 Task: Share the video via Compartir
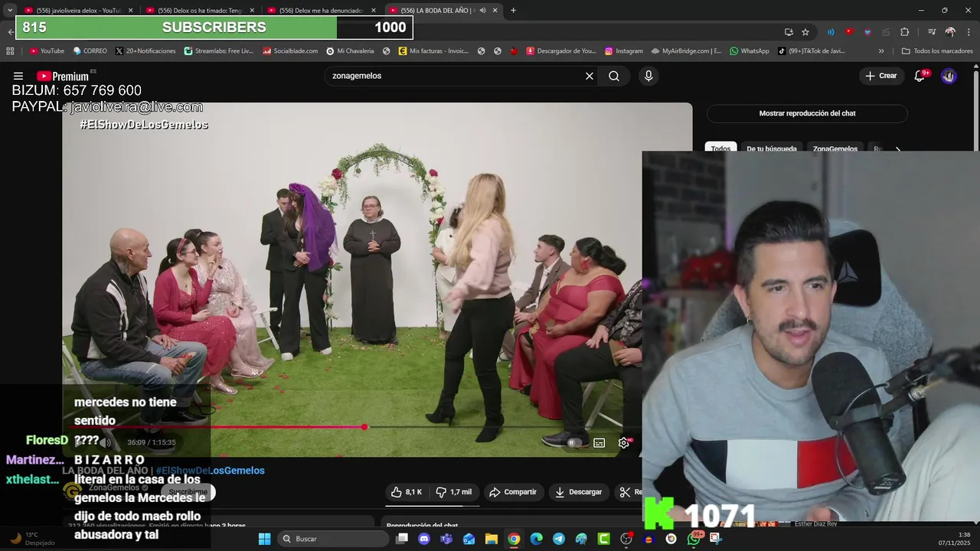(x=513, y=492)
